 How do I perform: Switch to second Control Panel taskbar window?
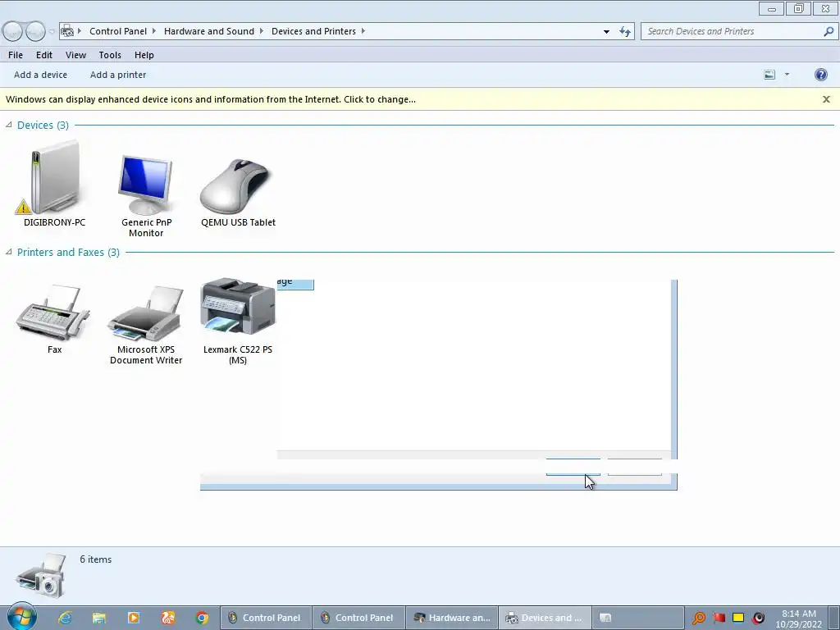[x=358, y=618]
